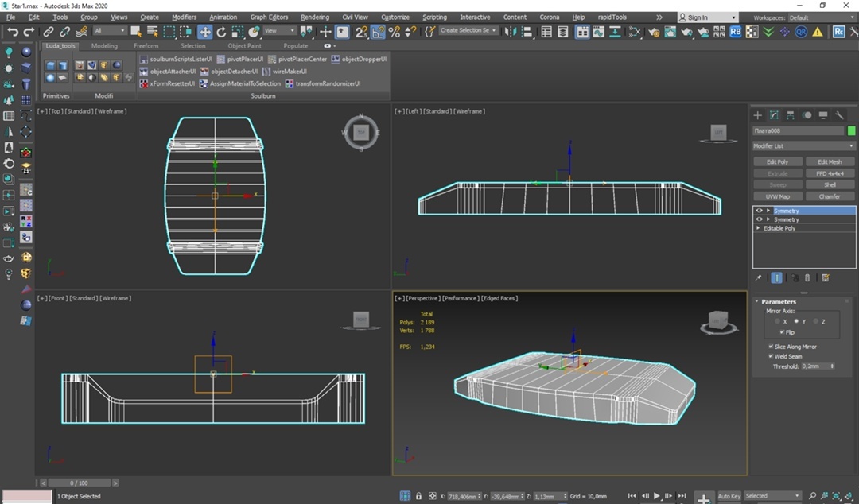Switch to the Freeform ribbon tab

pos(146,46)
